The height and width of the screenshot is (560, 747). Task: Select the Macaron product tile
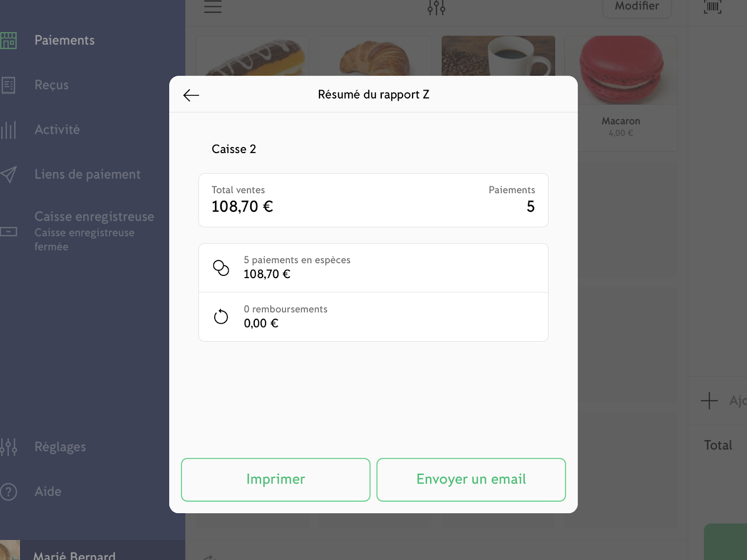(x=620, y=93)
